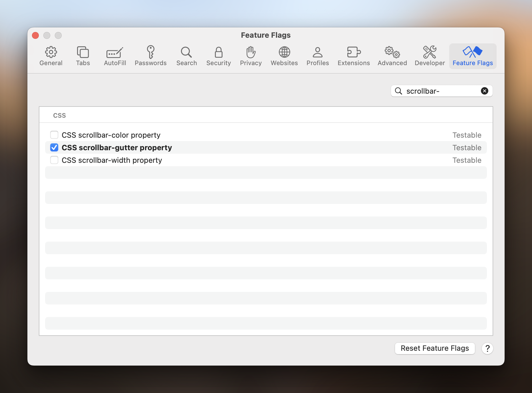Uncheck CSS scrollbar-gutter property
The image size is (532, 393).
click(54, 147)
